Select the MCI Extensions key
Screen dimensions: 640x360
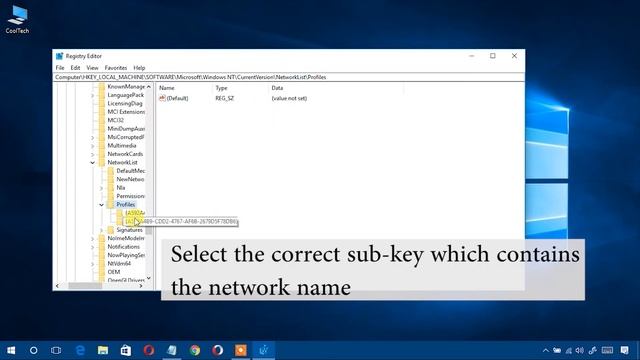(126, 112)
